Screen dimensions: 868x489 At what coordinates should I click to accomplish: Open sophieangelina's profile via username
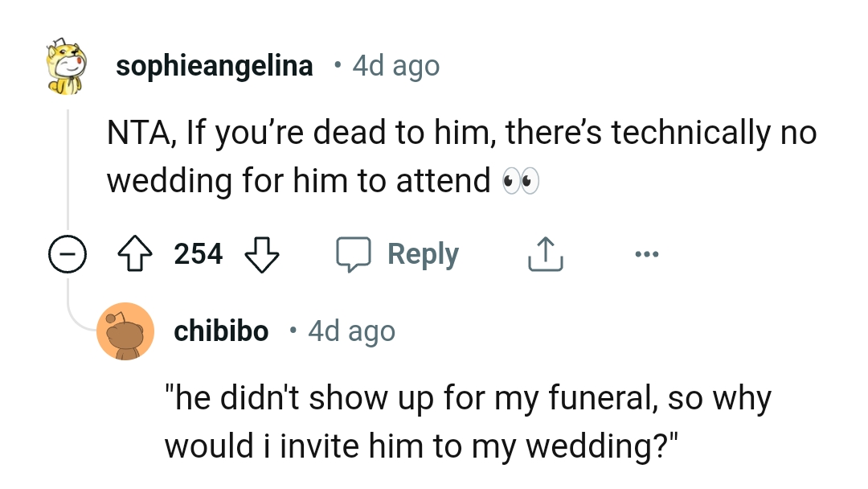coord(215,65)
